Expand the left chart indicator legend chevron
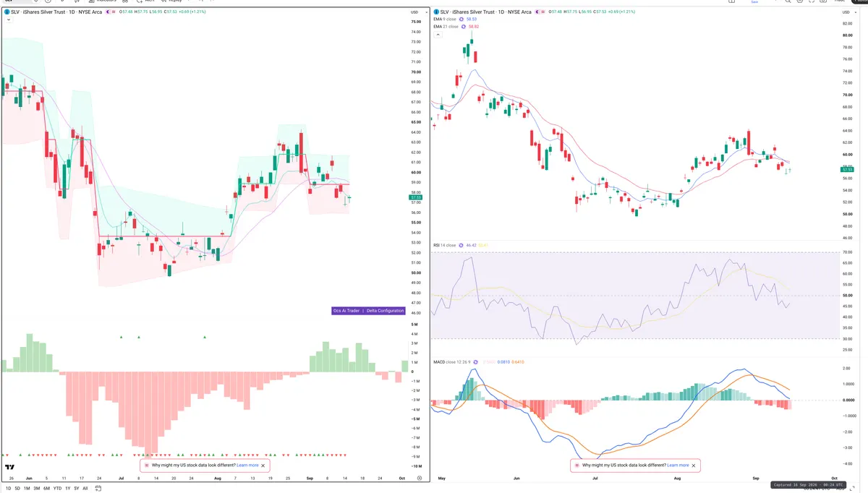The height and width of the screenshot is (493, 868). point(8,20)
